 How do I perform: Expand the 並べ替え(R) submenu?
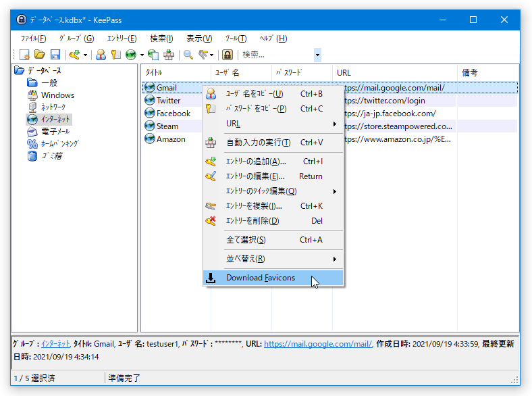(273, 259)
